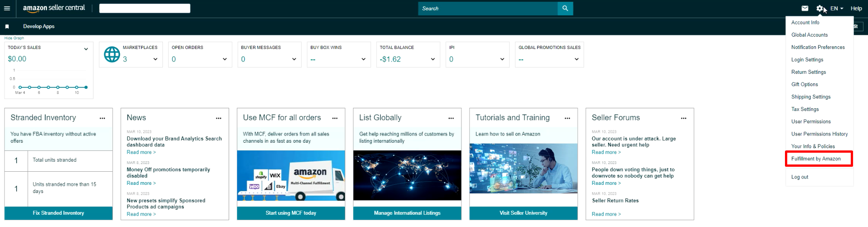Click the Marketplaces globe icon
This screenshot has height=227, width=868.
coord(112,54)
